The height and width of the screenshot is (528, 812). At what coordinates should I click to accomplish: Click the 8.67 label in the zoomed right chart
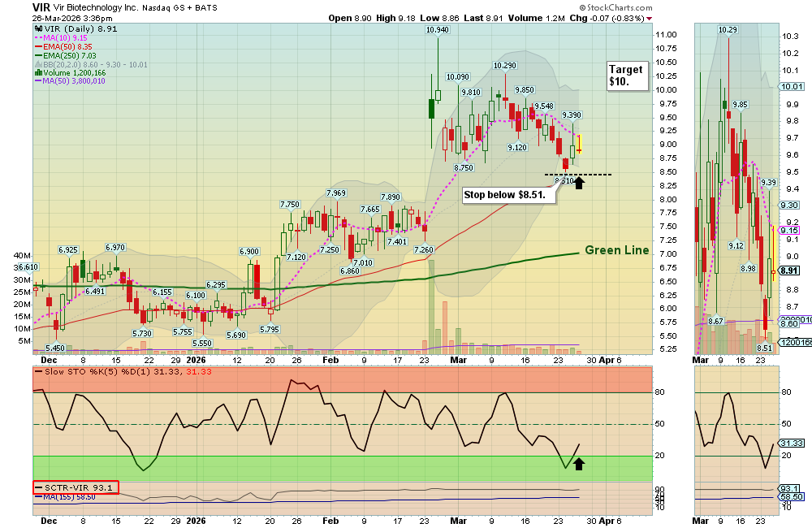click(715, 322)
